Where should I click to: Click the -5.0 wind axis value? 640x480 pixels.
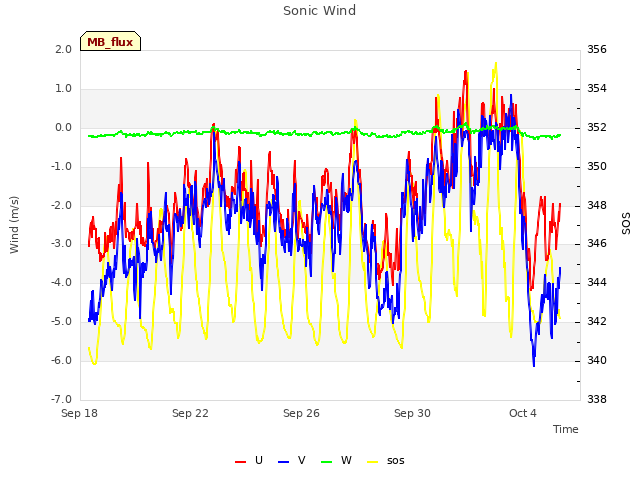[61, 322]
